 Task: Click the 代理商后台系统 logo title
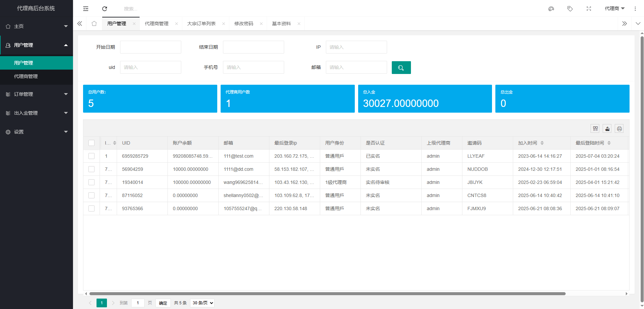tap(36, 8)
